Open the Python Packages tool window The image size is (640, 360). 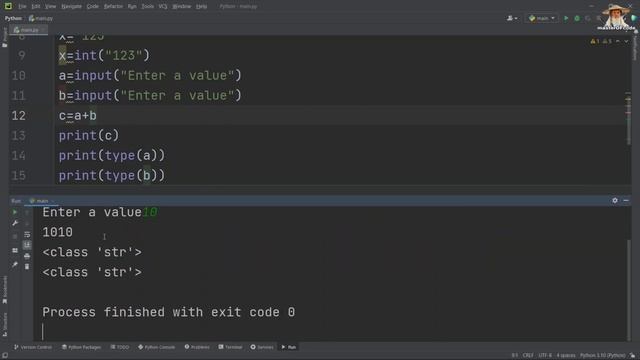[81, 347]
